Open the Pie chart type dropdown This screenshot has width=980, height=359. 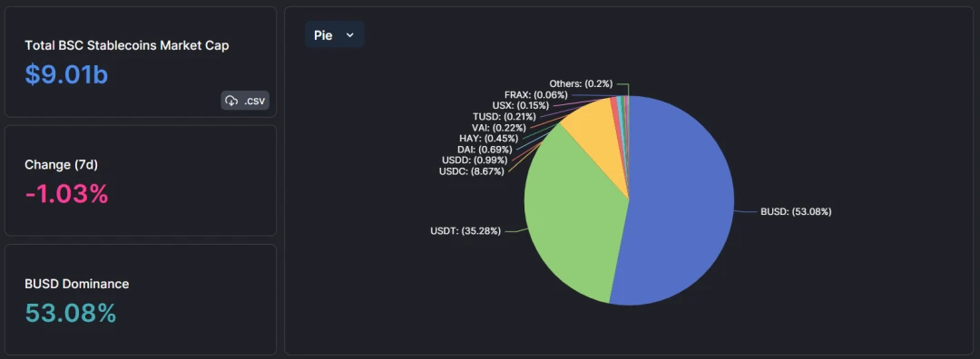[x=334, y=35]
